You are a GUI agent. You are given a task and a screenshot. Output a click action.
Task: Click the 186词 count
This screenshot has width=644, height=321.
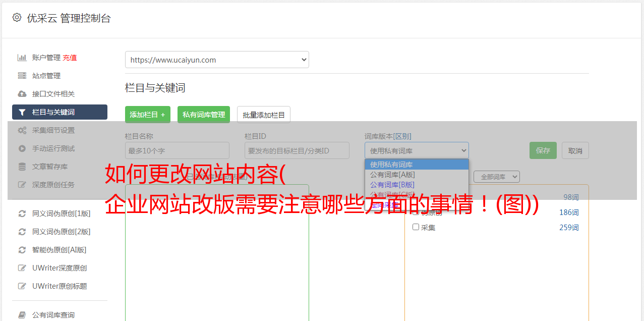tap(569, 212)
